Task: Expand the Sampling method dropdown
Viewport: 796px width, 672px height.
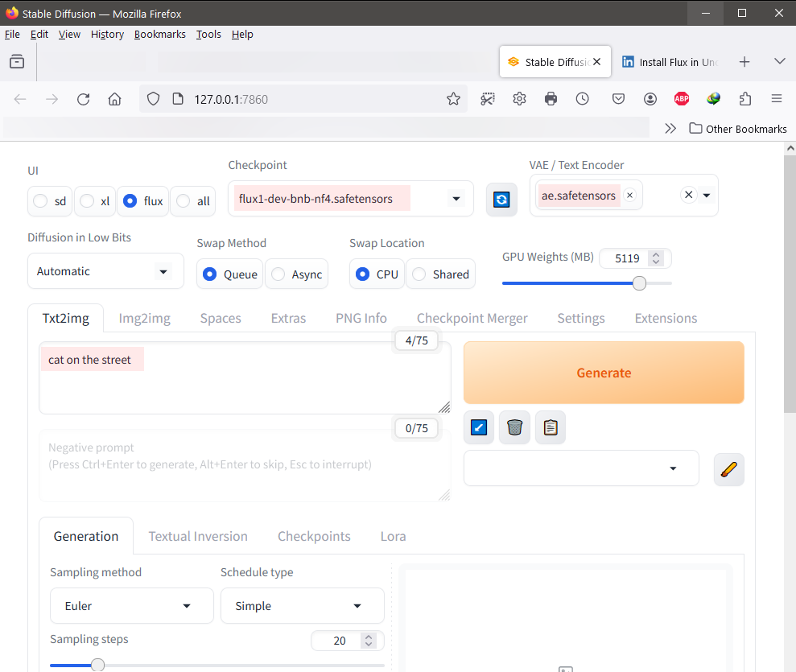Action: [132, 606]
